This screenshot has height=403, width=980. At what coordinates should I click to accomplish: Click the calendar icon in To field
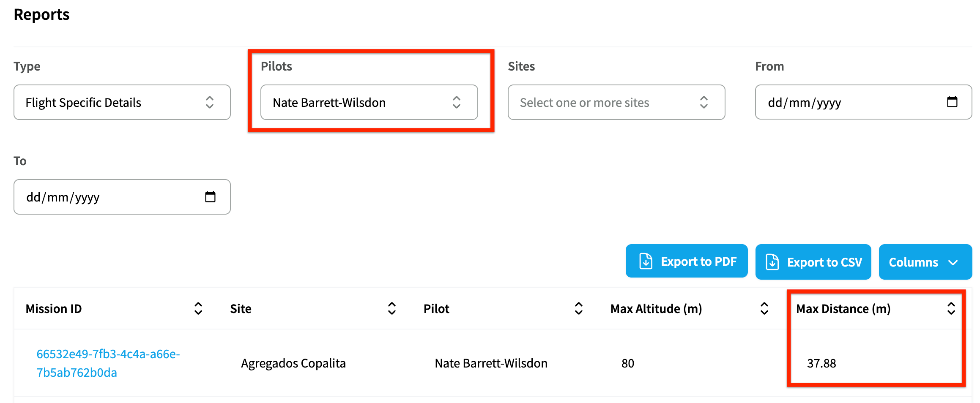tap(210, 197)
